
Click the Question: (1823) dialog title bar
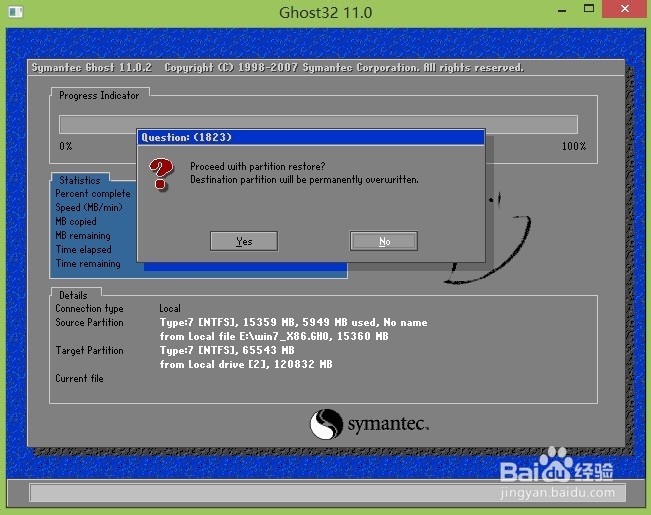tap(311, 137)
